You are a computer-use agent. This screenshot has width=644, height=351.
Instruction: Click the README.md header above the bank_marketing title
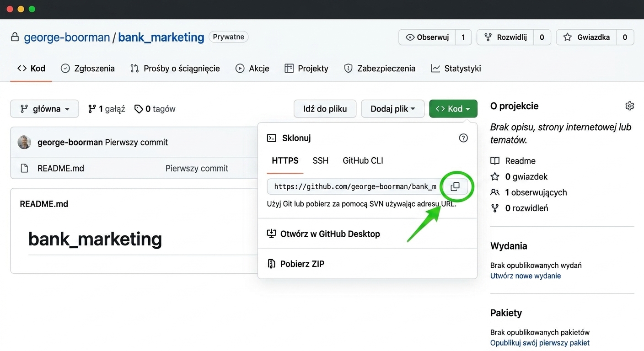44,204
